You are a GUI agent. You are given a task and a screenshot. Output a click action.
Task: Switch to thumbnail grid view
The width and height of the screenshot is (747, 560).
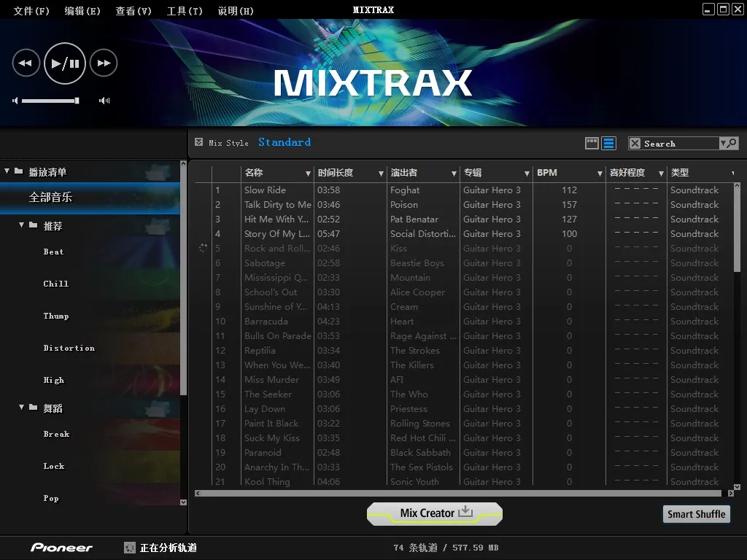pos(592,143)
